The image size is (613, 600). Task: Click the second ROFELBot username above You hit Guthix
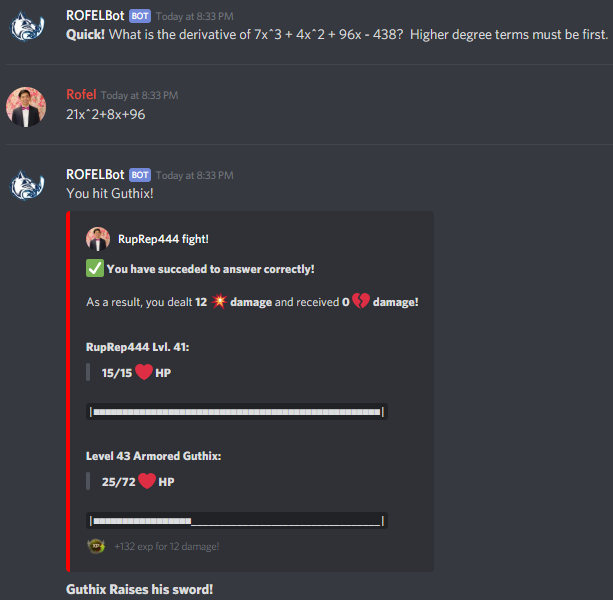click(95, 174)
